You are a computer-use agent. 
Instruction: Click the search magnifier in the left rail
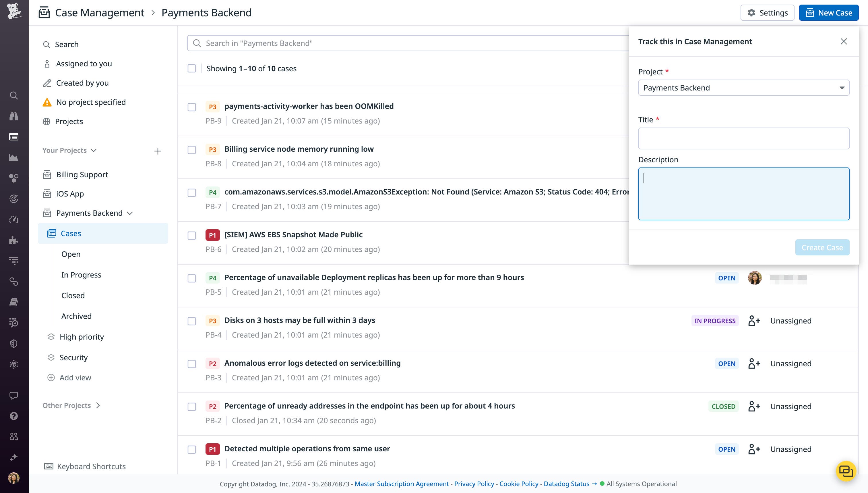click(13, 95)
